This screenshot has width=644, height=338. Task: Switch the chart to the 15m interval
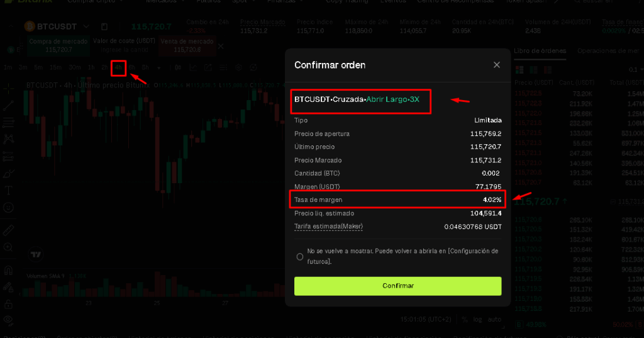click(x=55, y=67)
